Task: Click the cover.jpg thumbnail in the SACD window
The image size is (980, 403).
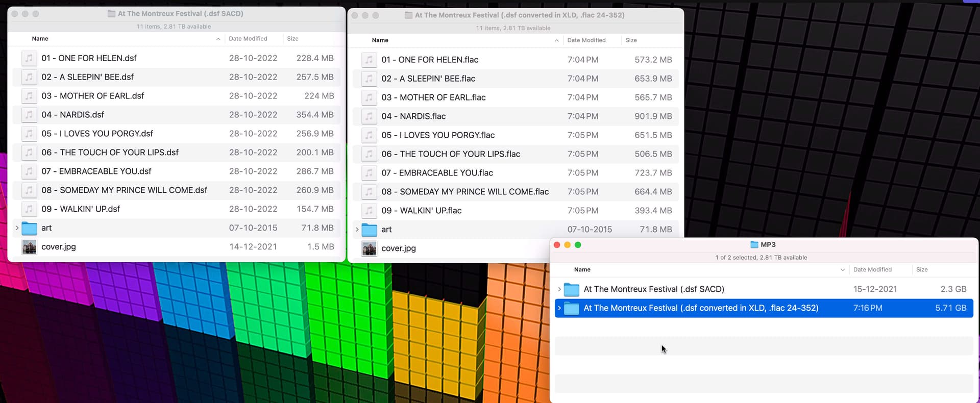Action: [x=29, y=247]
